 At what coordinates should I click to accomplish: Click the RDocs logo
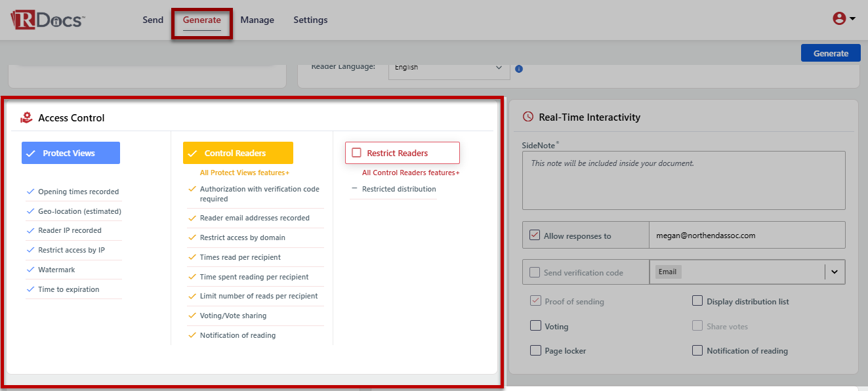click(x=47, y=20)
